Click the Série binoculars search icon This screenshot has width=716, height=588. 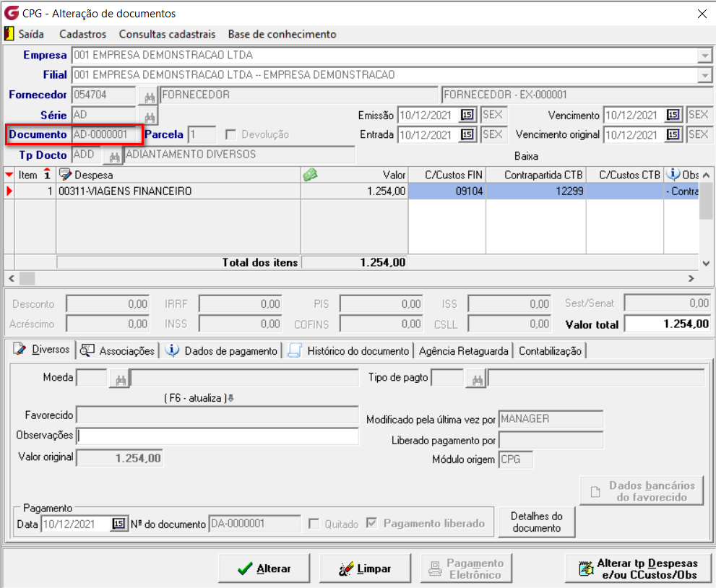[x=150, y=116]
